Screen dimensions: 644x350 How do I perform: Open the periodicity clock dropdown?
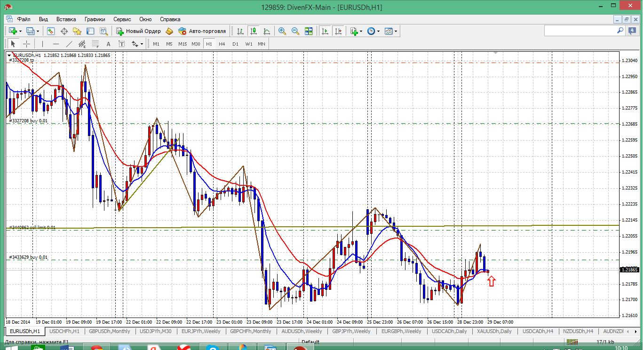(378, 31)
